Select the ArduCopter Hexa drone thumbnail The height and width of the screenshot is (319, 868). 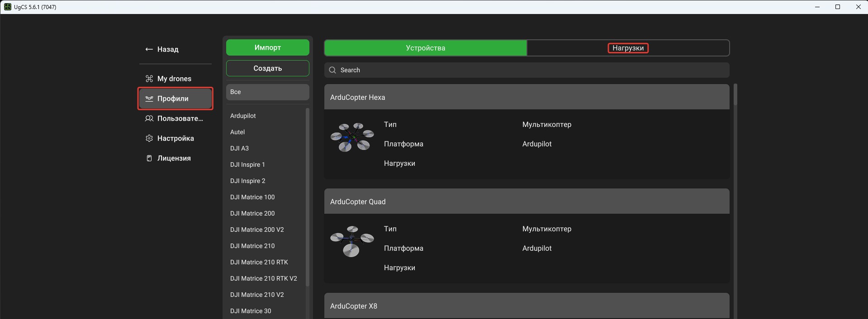point(352,137)
